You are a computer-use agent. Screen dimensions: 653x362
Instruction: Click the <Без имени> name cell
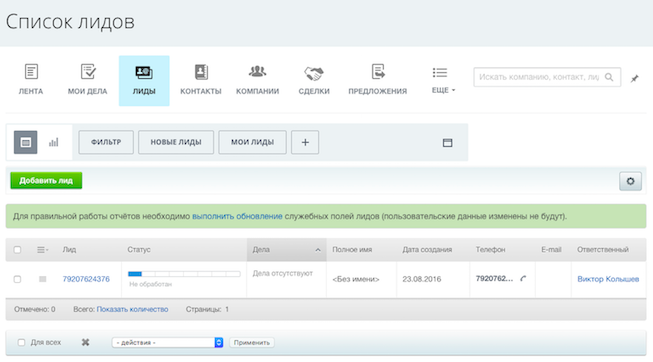click(356, 279)
